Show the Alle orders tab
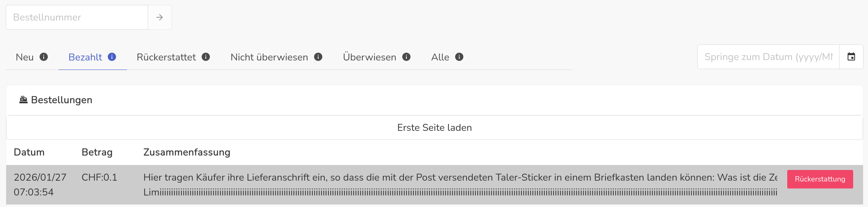This screenshot has width=868, height=207. [x=440, y=57]
